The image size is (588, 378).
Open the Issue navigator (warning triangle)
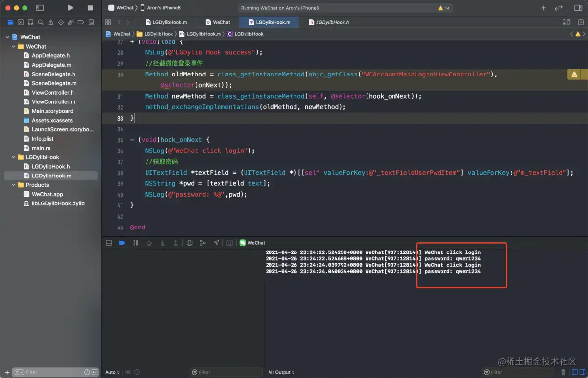click(x=50, y=22)
